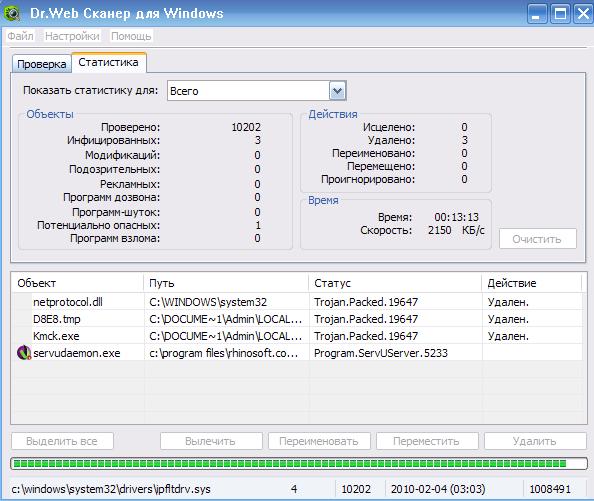Click the Потенциально опасных label
The image size is (594, 501).
click(x=98, y=225)
